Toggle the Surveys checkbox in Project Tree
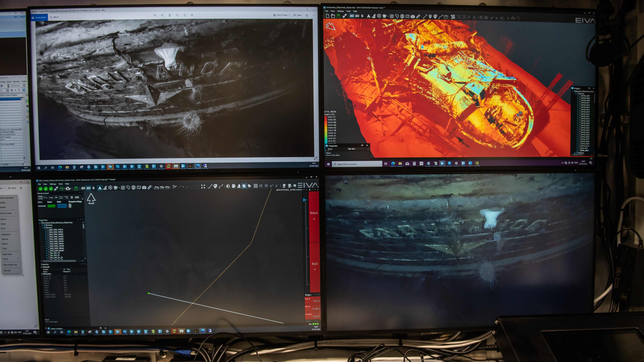The image size is (644, 362). coord(45,227)
